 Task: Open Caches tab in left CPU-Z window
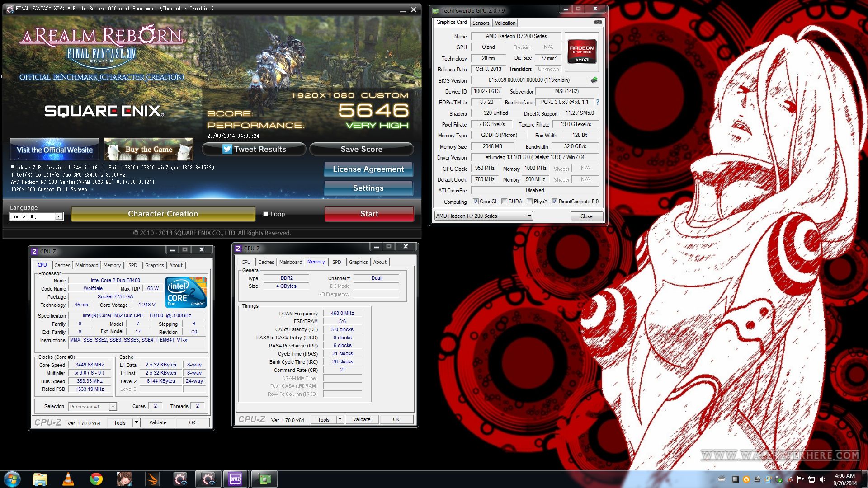pyautogui.click(x=62, y=265)
